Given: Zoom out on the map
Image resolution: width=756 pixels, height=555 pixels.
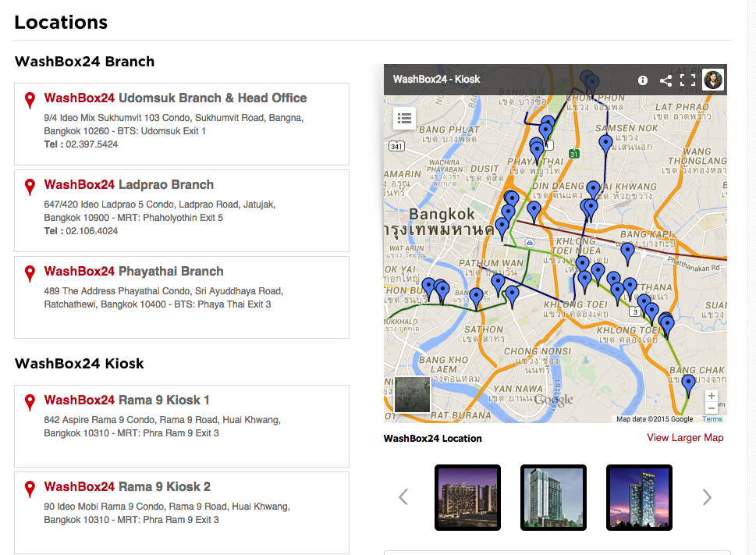Looking at the screenshot, I should [x=711, y=408].
